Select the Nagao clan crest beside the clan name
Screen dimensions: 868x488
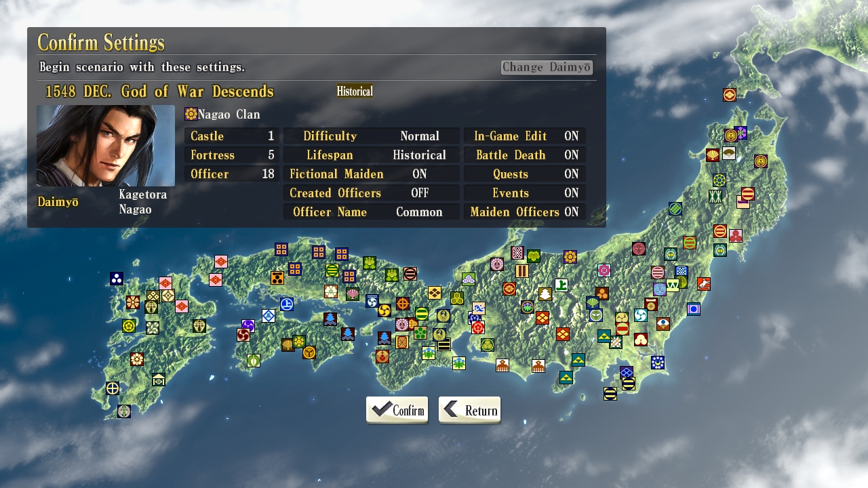point(191,114)
